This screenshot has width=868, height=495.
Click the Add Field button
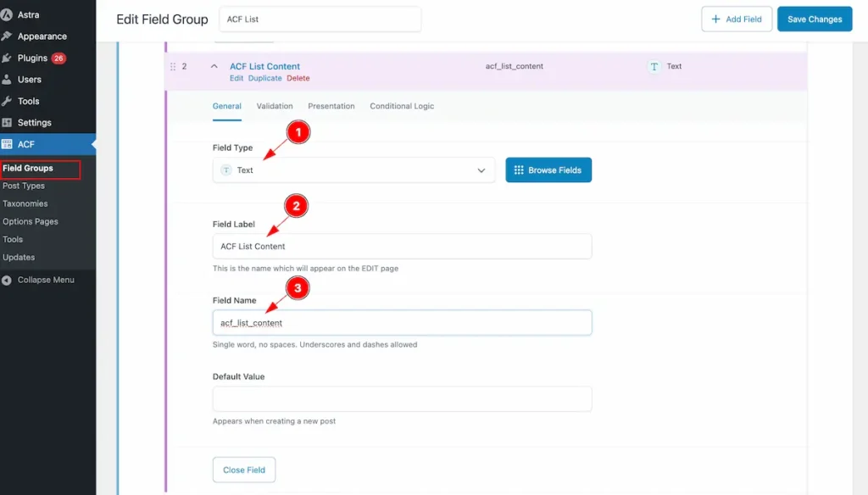tap(736, 19)
